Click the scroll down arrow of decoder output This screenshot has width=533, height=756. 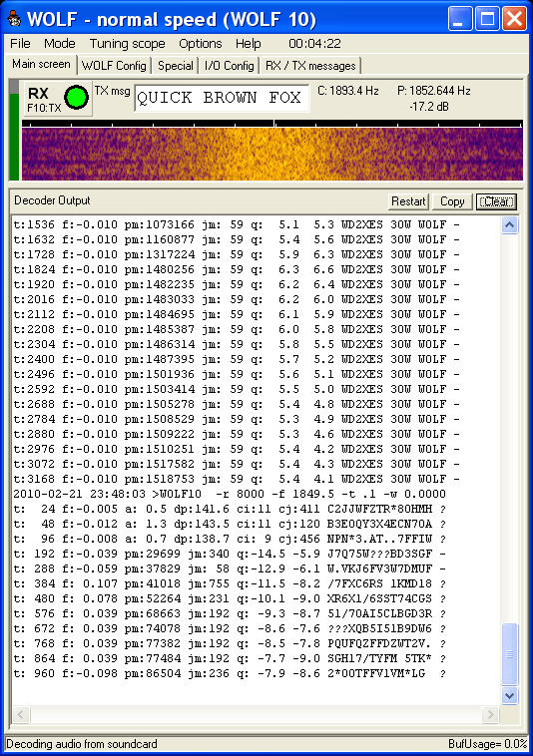click(x=510, y=695)
